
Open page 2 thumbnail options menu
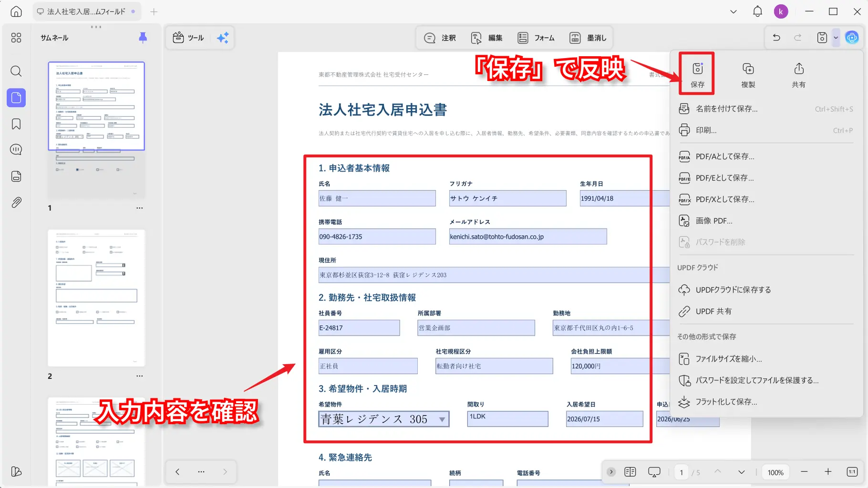(x=139, y=376)
